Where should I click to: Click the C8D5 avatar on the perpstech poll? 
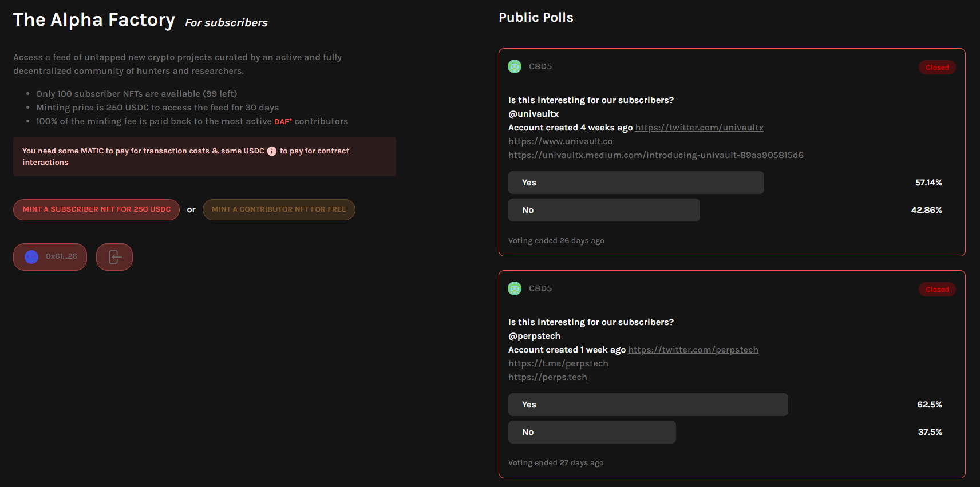(515, 288)
